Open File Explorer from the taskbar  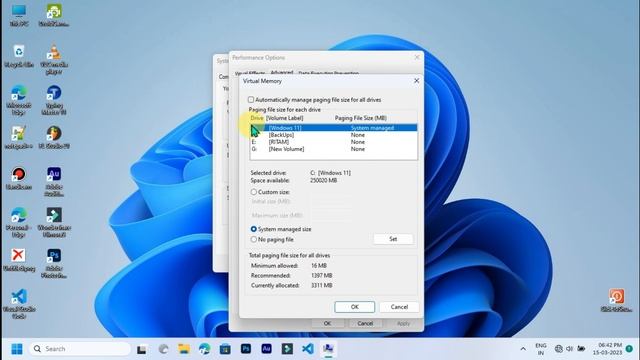coord(184,349)
